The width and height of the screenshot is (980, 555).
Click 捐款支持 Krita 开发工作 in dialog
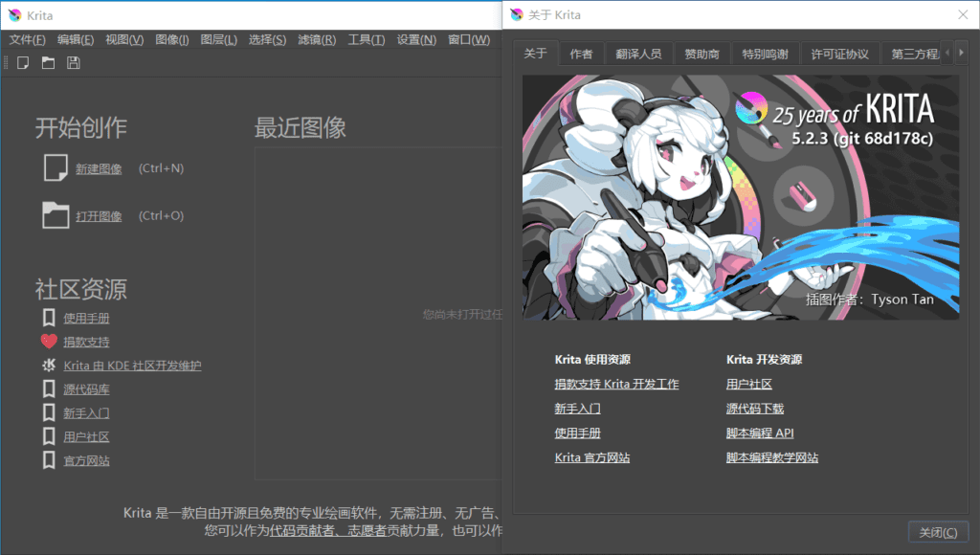[x=616, y=384]
